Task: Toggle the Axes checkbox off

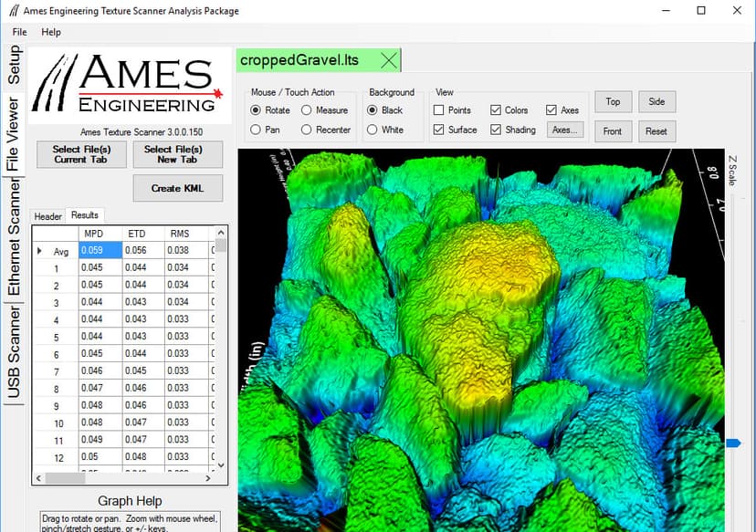Action: pyautogui.click(x=551, y=110)
